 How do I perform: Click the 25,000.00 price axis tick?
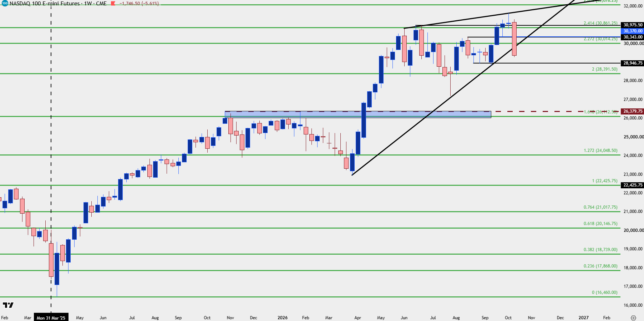click(633, 137)
